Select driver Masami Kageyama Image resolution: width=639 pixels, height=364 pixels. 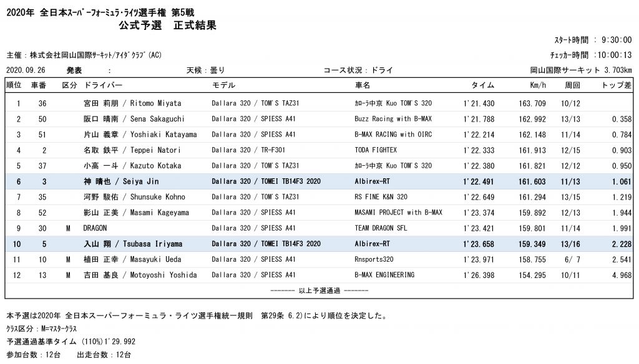pyautogui.click(x=136, y=213)
